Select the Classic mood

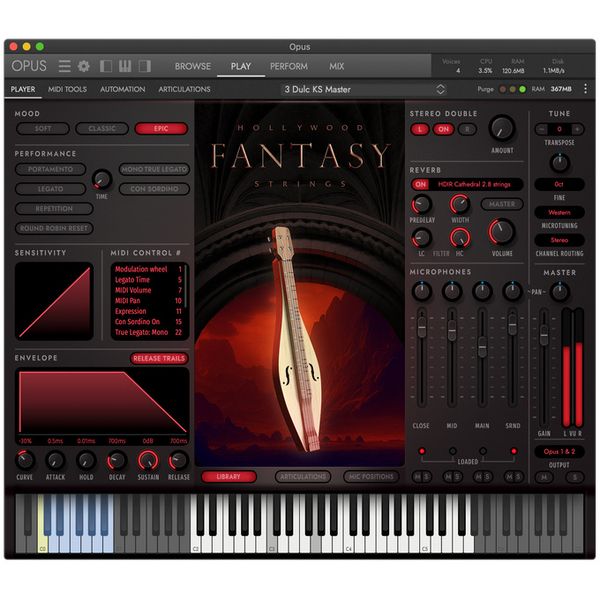click(102, 129)
